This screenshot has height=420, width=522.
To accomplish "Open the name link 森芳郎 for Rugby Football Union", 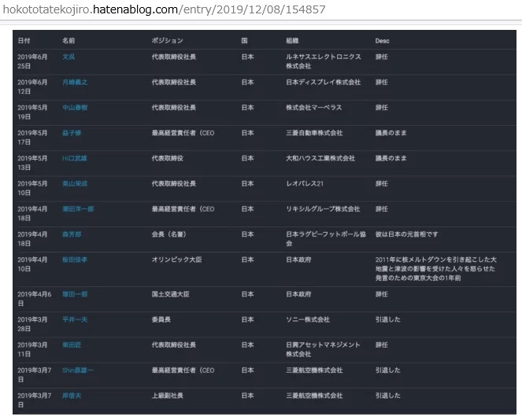I will (x=72, y=234).
